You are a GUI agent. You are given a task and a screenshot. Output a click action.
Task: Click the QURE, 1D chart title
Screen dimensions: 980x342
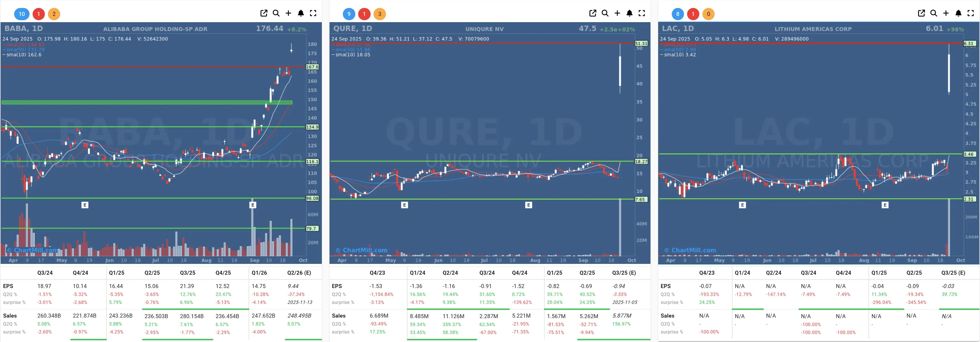click(x=353, y=29)
